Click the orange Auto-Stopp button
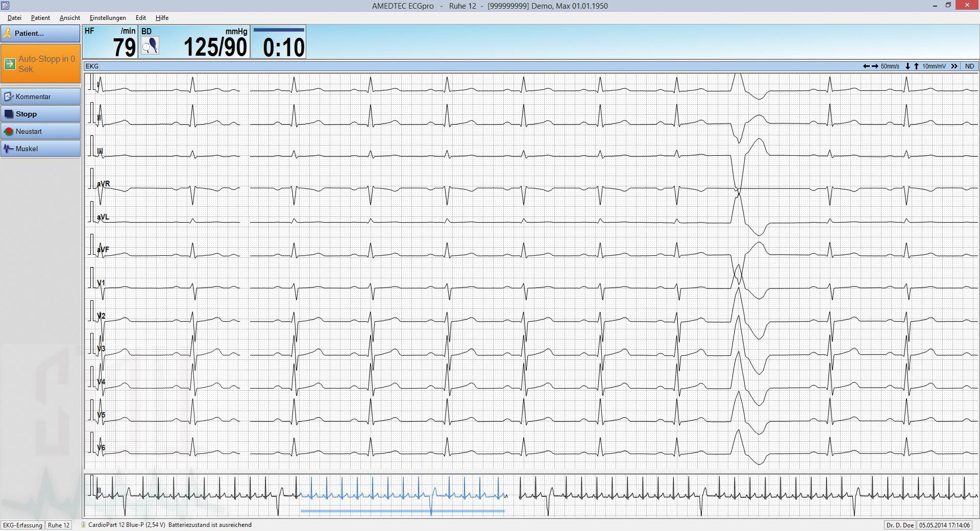Viewport: 980px width, 531px height. [41, 64]
